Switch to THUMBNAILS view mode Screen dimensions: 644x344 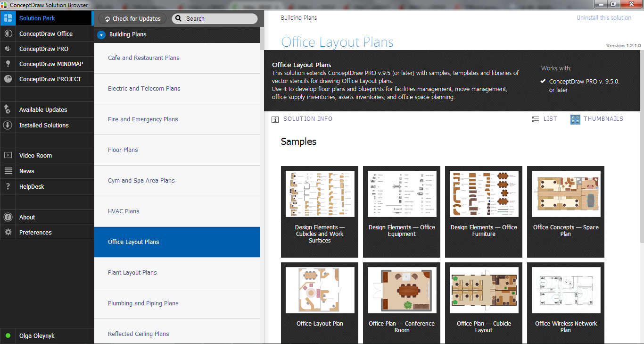[597, 119]
